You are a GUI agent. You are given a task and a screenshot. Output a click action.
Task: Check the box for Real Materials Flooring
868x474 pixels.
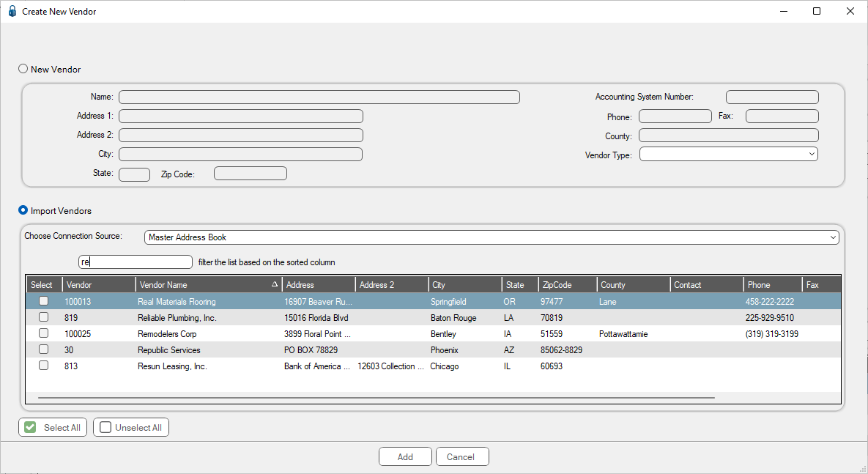pos(43,301)
